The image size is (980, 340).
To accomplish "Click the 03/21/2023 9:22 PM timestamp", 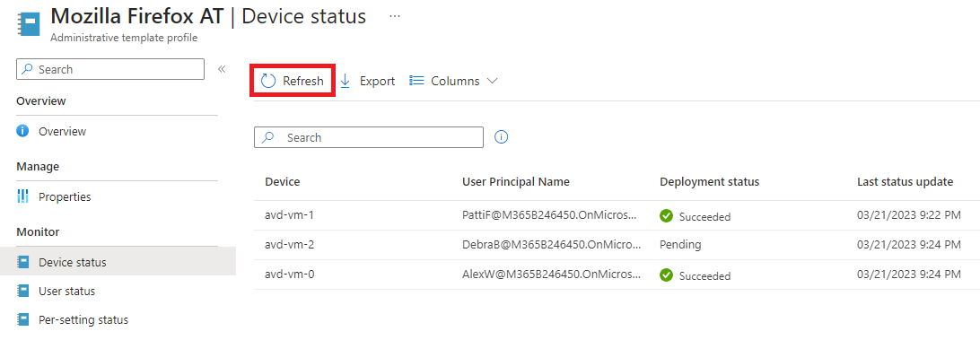I will [909, 215].
